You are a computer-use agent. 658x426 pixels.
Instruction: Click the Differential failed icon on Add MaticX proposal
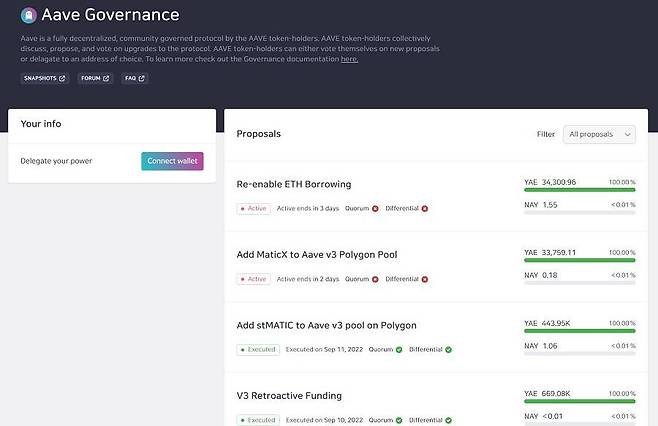point(425,279)
